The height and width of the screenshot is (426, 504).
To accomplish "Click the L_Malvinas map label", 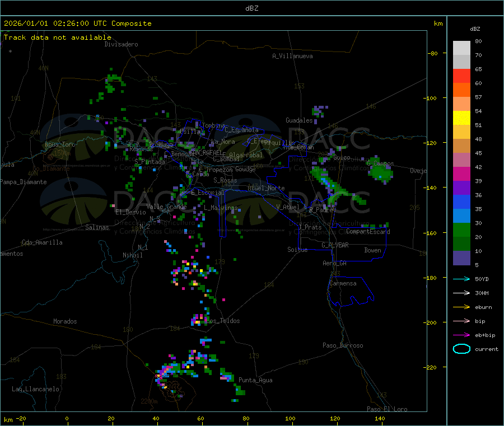I will click(221, 208).
